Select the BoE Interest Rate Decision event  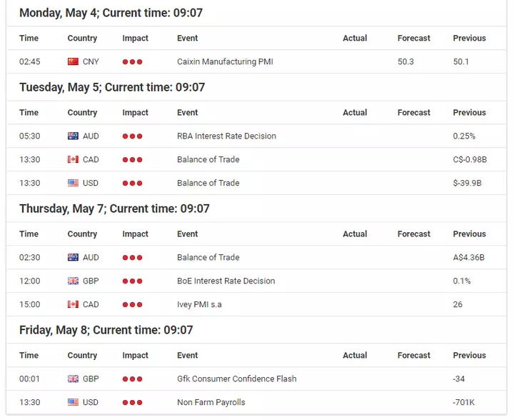click(x=226, y=281)
